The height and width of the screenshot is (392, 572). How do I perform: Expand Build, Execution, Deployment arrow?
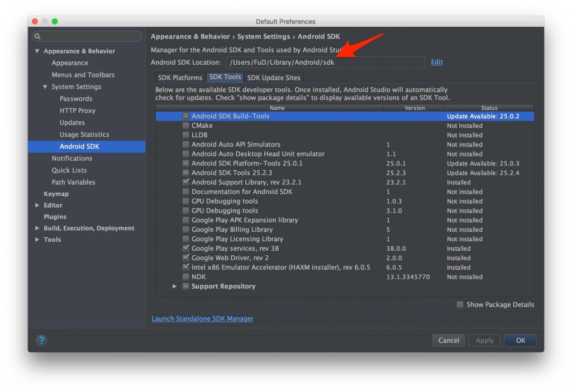coord(37,228)
